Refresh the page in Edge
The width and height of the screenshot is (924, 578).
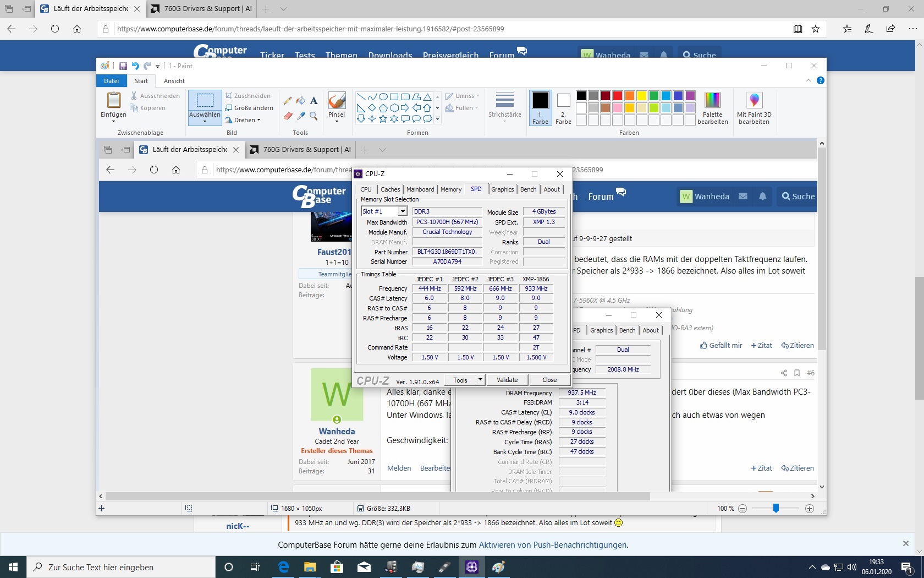55,29
